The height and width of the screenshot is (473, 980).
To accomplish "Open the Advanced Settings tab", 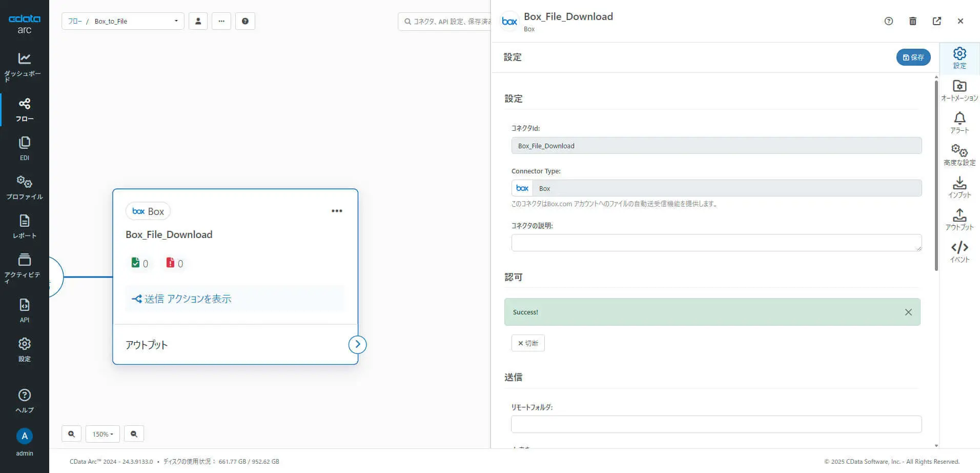I will (x=959, y=155).
